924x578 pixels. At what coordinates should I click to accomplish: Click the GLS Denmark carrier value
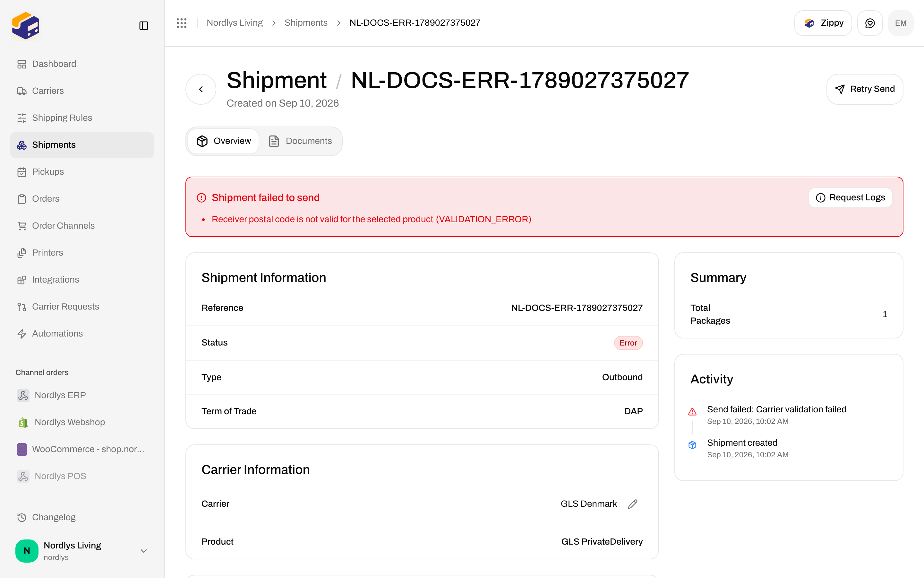pyautogui.click(x=588, y=504)
